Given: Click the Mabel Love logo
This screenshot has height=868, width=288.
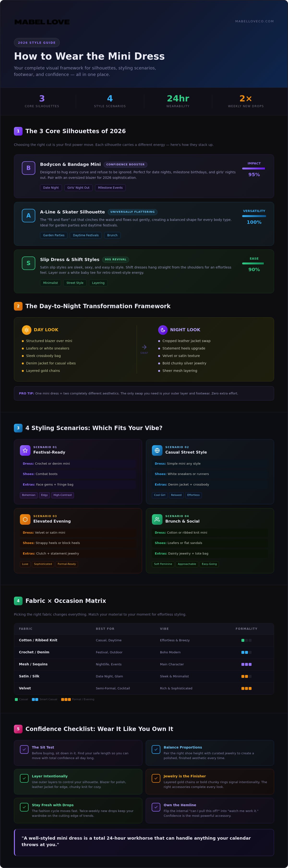Looking at the screenshot, I should pyautogui.click(x=42, y=22).
